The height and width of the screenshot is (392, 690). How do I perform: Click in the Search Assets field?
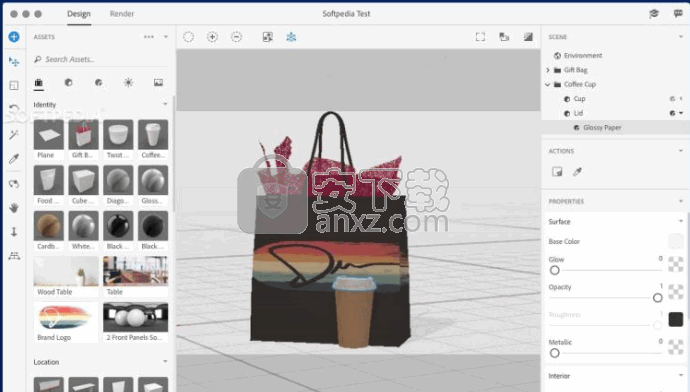(x=100, y=59)
